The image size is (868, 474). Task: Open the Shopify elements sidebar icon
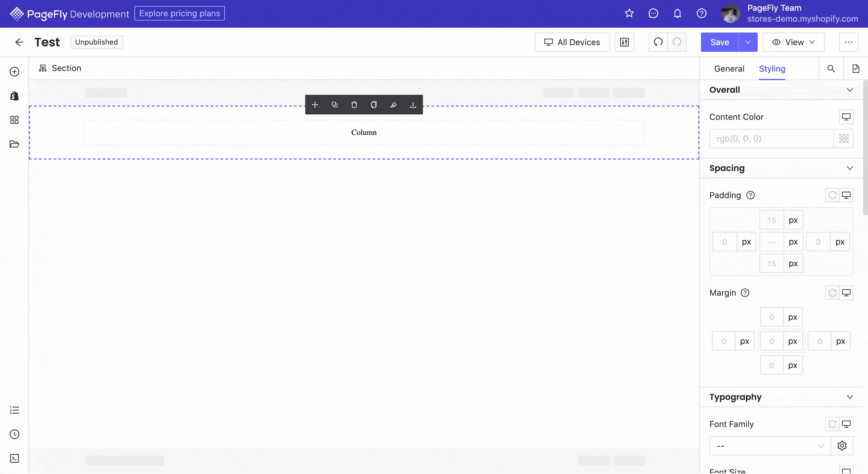14,96
